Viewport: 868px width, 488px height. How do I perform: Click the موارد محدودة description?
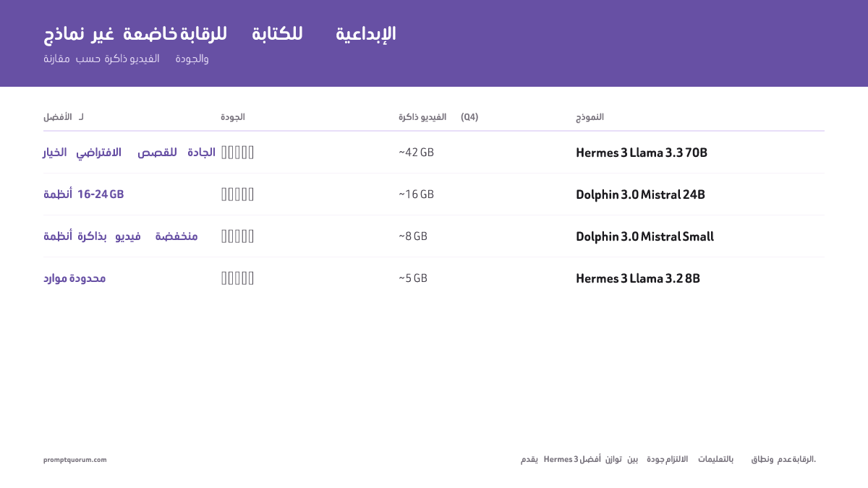coord(75,278)
